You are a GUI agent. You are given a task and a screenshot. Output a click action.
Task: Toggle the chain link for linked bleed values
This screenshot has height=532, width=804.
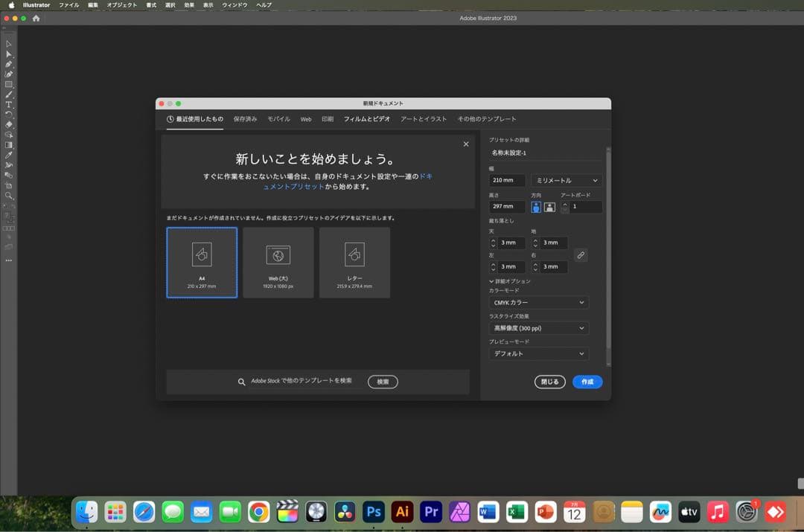click(581, 254)
